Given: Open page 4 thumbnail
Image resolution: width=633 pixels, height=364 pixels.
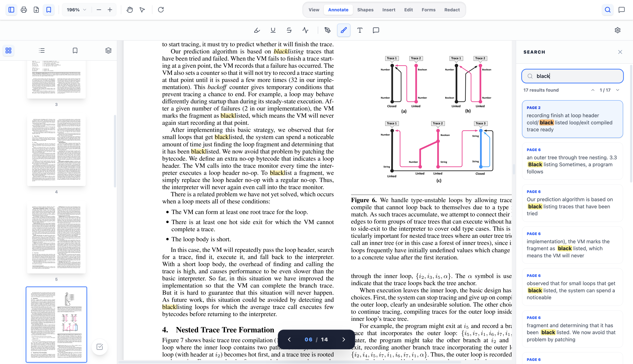Looking at the screenshot, I should pyautogui.click(x=56, y=151).
